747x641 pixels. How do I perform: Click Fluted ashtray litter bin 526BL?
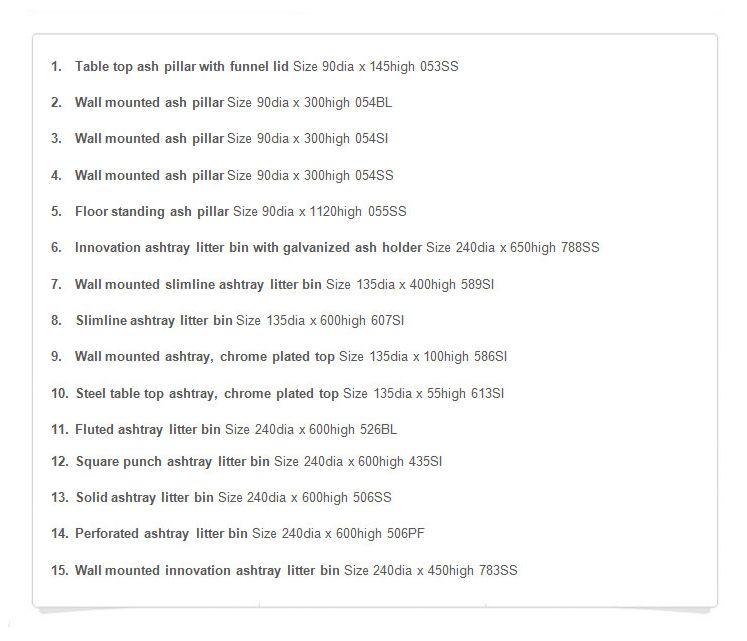pyautogui.click(x=224, y=429)
